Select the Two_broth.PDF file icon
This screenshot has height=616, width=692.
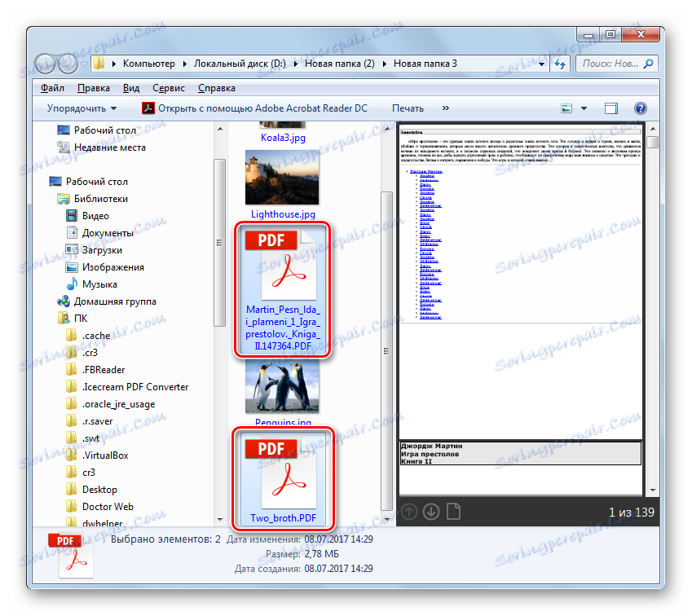coord(282,474)
